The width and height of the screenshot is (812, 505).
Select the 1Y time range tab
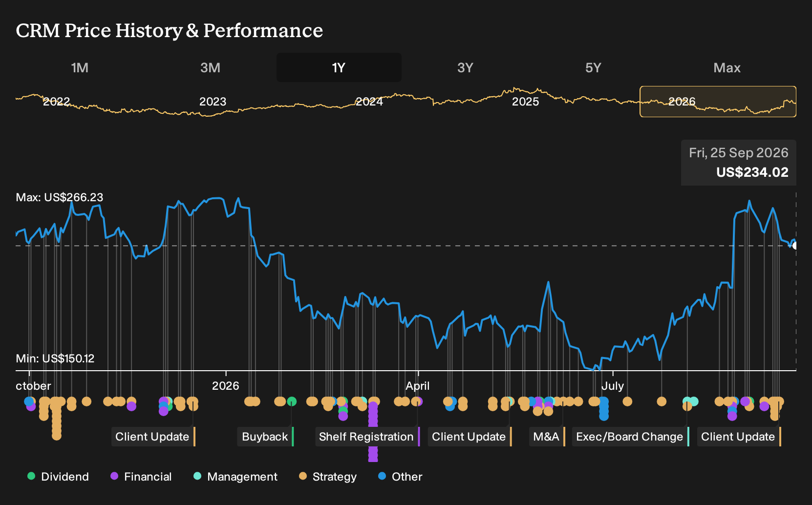pos(339,67)
